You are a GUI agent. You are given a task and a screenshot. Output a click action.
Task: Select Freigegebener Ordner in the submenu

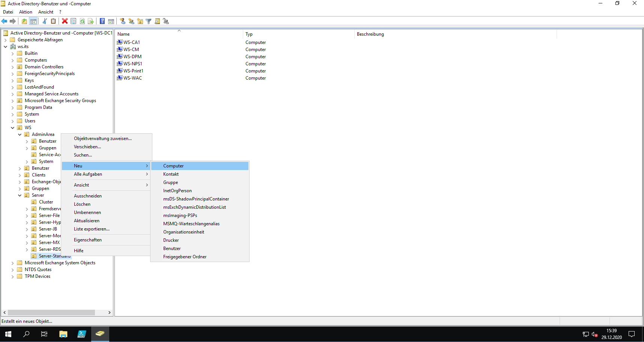[200, 257]
